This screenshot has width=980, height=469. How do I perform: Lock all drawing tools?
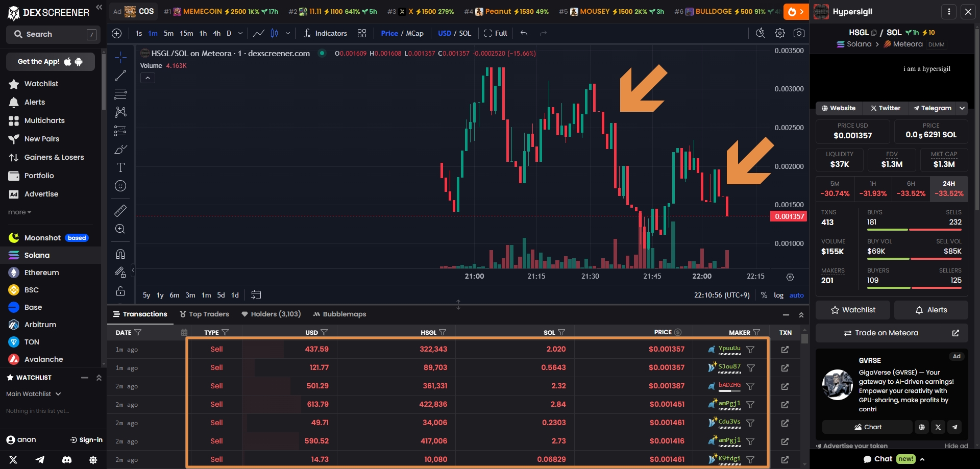point(120,291)
